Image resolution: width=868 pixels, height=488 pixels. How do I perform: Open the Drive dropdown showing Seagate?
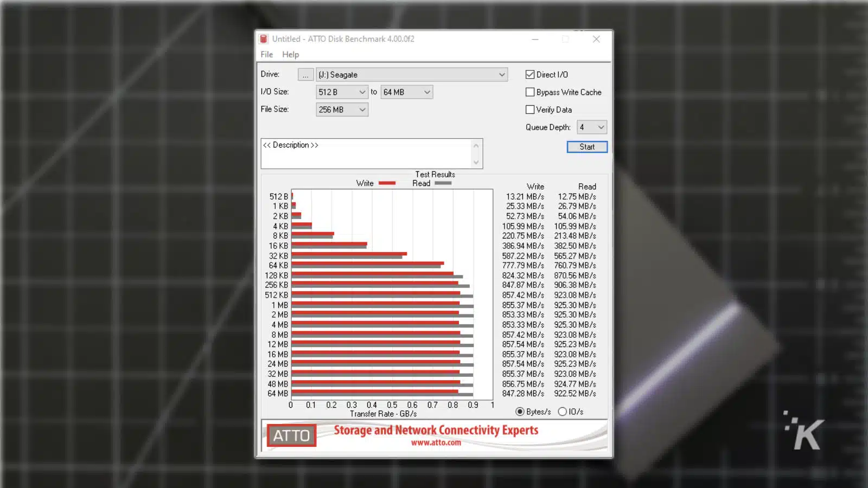click(501, 75)
